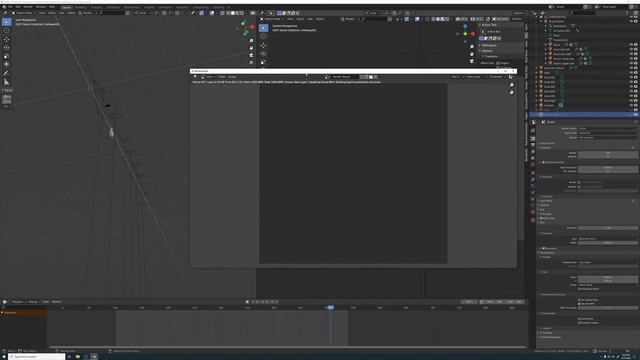
Task: Click zoom navigation icon in left viewport
Action: point(251,41)
